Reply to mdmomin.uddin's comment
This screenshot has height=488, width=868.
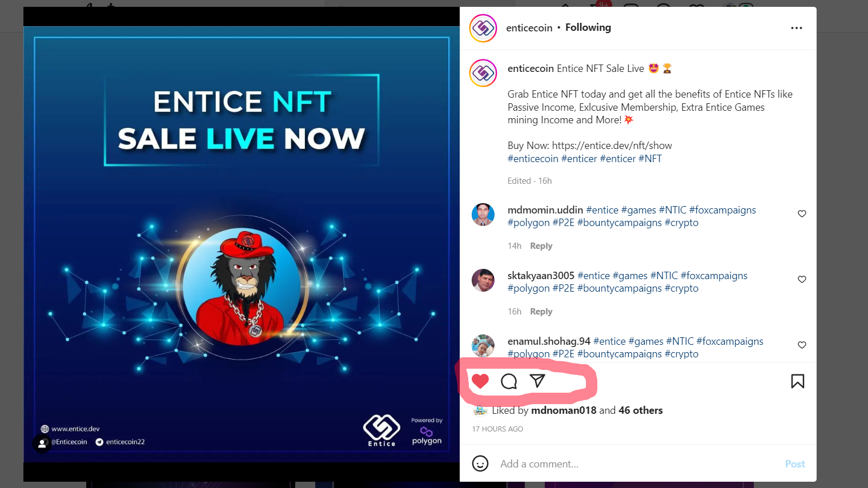click(541, 246)
